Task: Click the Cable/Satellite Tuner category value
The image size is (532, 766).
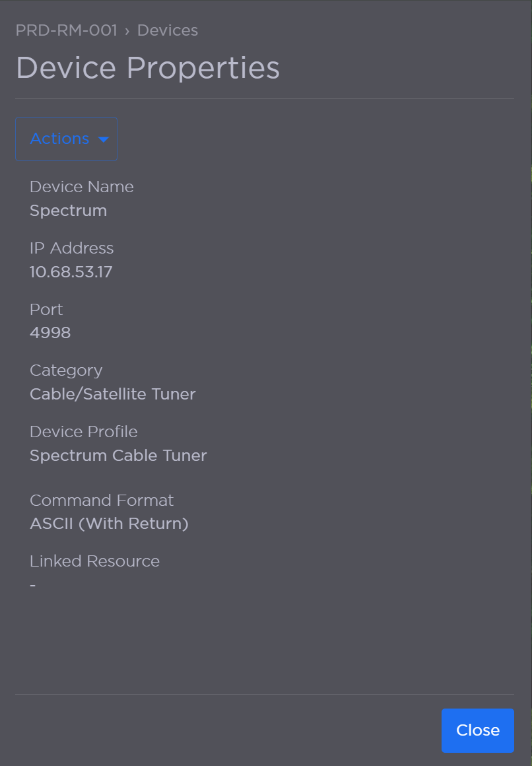Action: [x=112, y=394]
